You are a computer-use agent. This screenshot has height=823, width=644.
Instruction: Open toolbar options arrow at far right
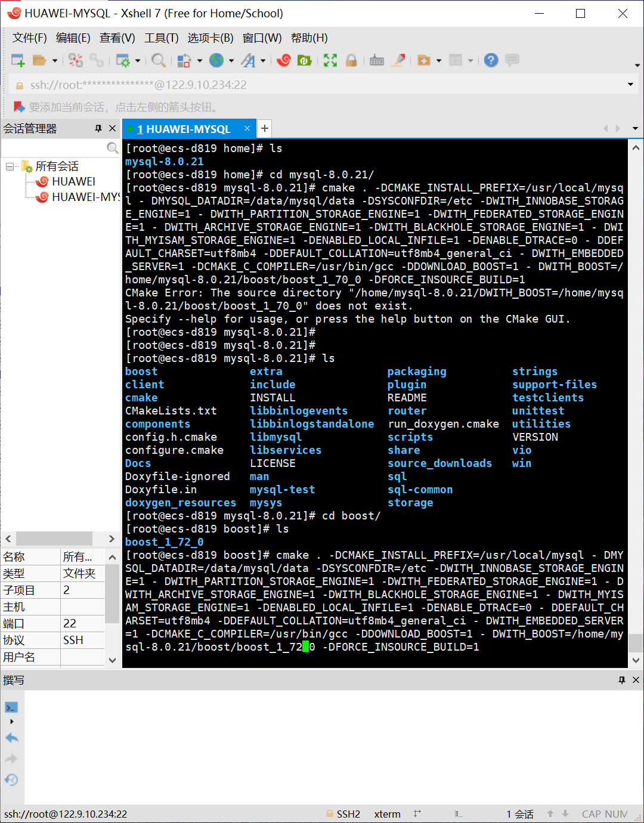[x=637, y=65]
